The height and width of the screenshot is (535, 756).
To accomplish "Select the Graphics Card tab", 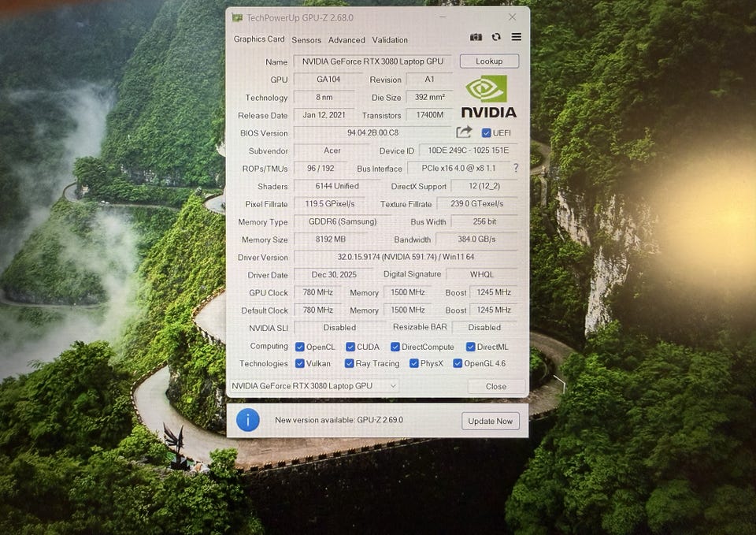I will [259, 39].
